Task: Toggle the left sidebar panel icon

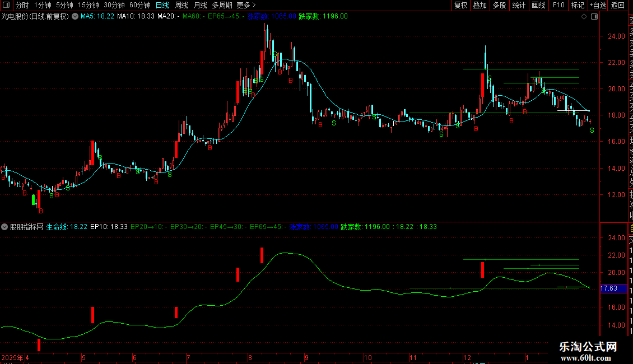Action: click(6, 5)
